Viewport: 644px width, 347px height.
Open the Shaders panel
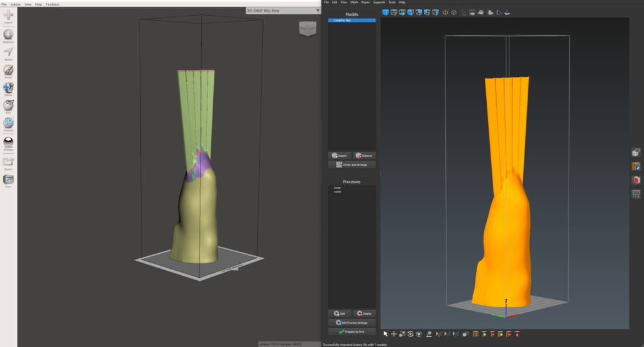point(9,142)
